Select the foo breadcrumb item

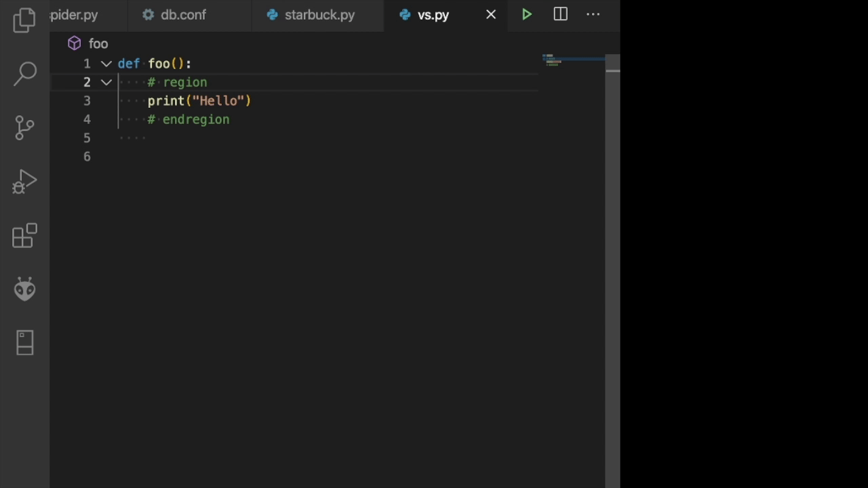(98, 43)
